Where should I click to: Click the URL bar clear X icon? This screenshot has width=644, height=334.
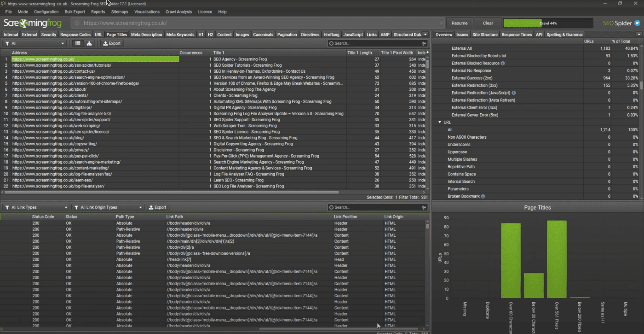(x=441, y=23)
